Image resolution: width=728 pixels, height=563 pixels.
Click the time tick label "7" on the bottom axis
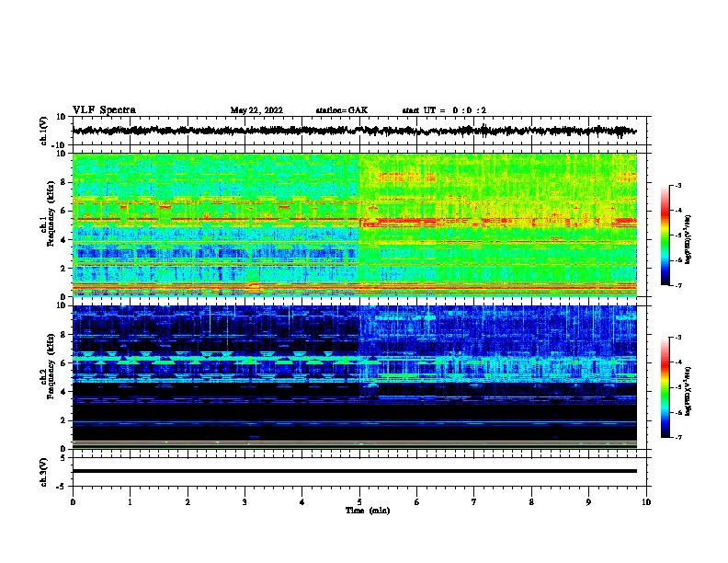pos(474,502)
